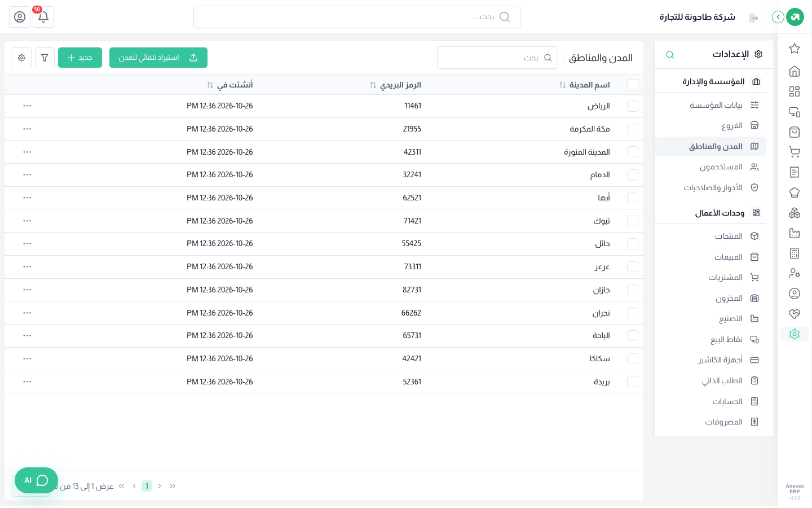This screenshot has height=508, width=812.
Task: Select the checkbox for الدمام row
Action: (633, 175)
